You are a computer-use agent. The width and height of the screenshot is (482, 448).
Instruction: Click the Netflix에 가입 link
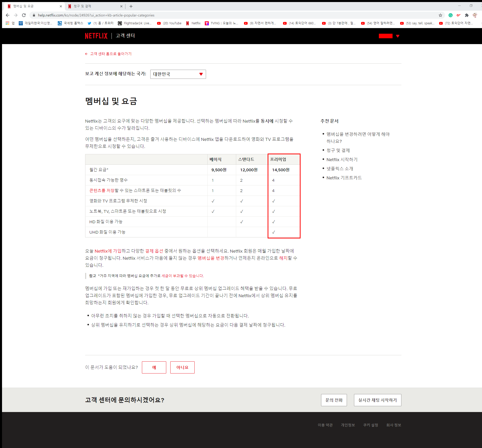108,251
